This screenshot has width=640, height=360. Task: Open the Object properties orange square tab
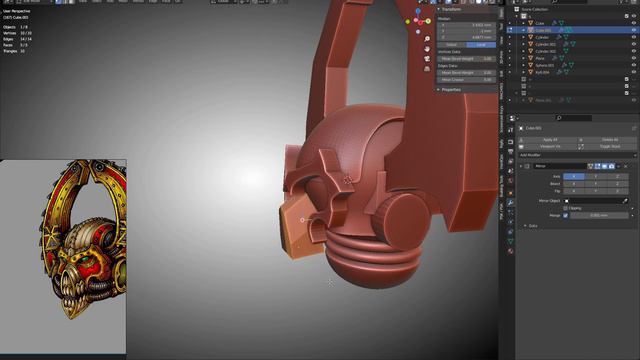pos(511,193)
